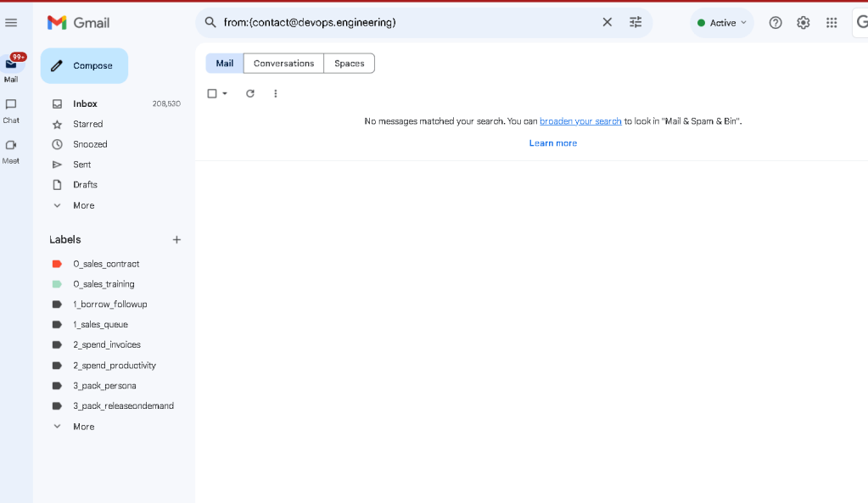Open the 2_spend_productivity label

pyautogui.click(x=113, y=366)
